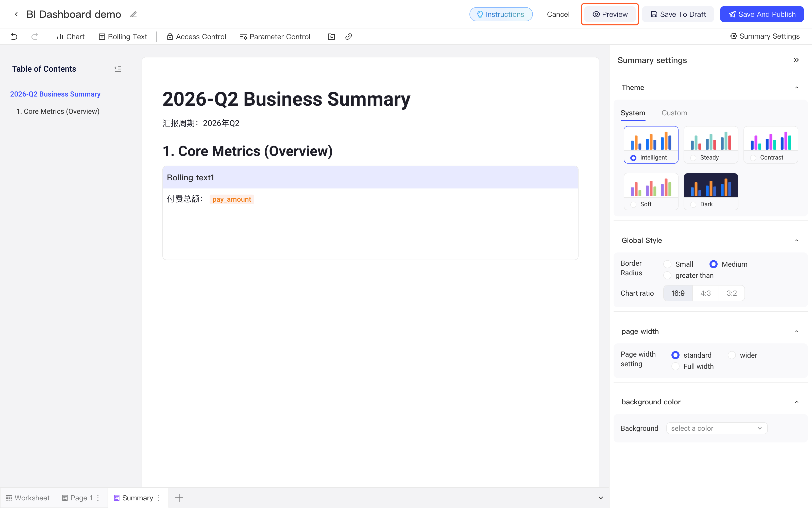Screen dimensions: 812x508
Task: Insert an image from the toolbar
Action: [x=331, y=37]
